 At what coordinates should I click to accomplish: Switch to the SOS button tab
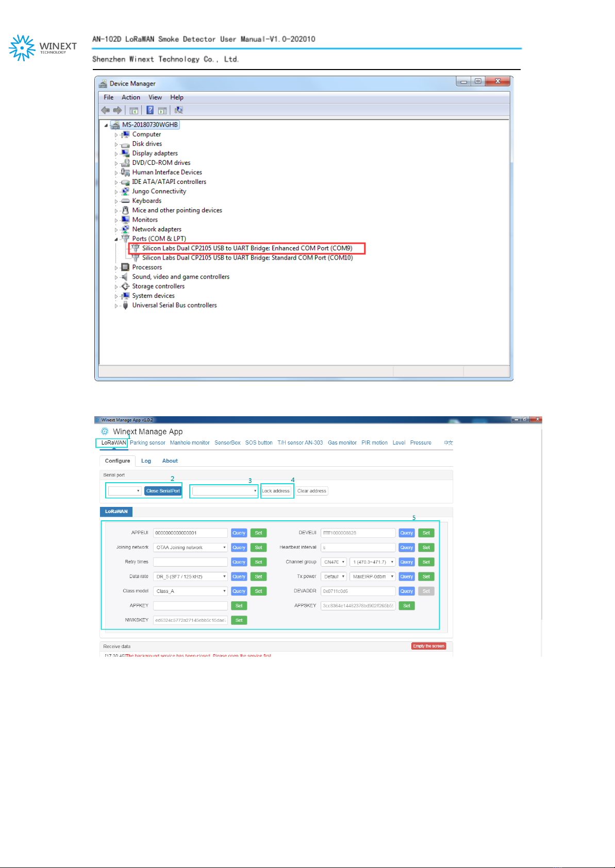pyautogui.click(x=259, y=442)
